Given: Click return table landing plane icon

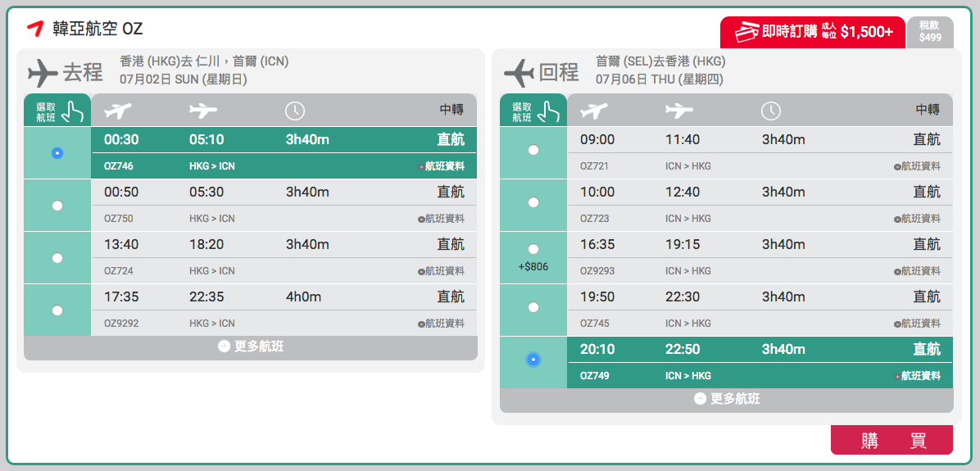Looking at the screenshot, I should (x=679, y=111).
